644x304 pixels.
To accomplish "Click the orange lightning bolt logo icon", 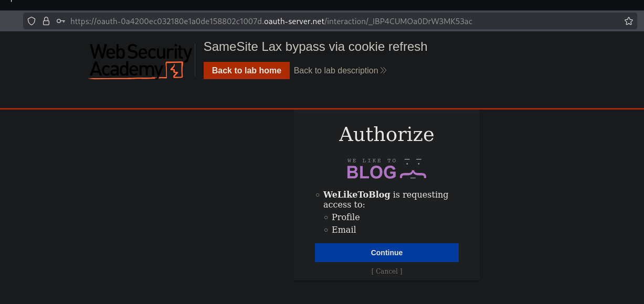I will click(x=174, y=70).
